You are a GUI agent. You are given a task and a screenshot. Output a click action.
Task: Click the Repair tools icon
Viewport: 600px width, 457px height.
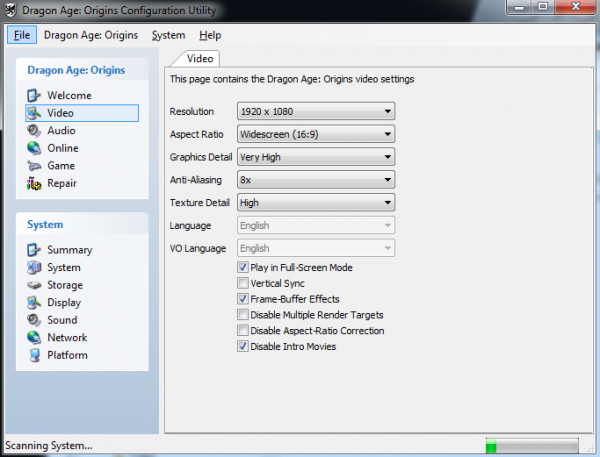coord(34,183)
